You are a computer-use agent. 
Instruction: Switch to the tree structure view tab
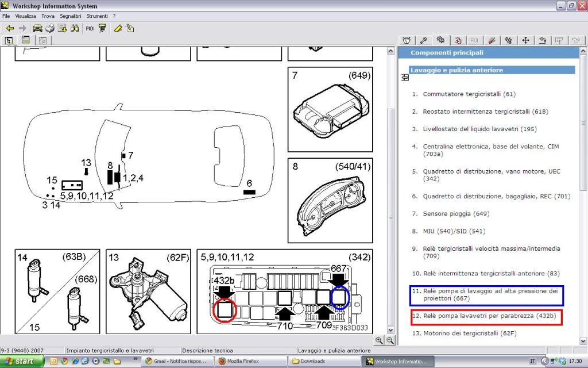(9, 40)
